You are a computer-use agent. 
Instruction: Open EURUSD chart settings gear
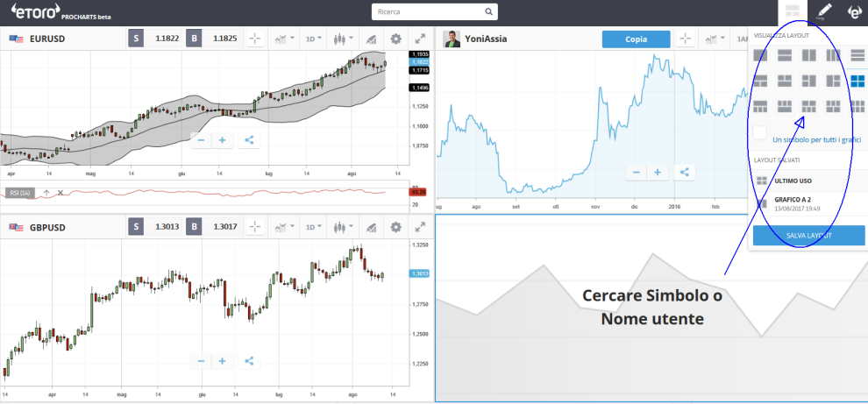click(395, 39)
